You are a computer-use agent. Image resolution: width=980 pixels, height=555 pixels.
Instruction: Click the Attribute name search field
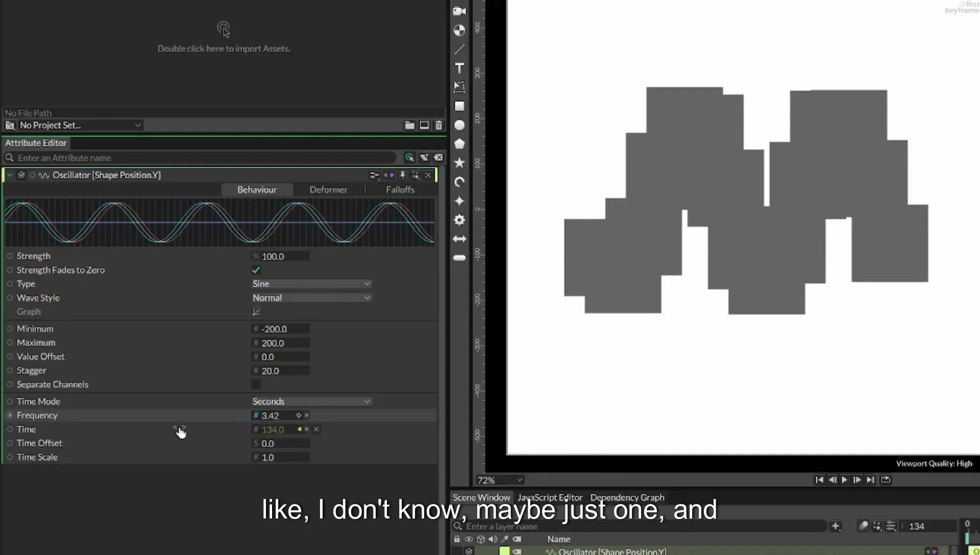click(204, 158)
